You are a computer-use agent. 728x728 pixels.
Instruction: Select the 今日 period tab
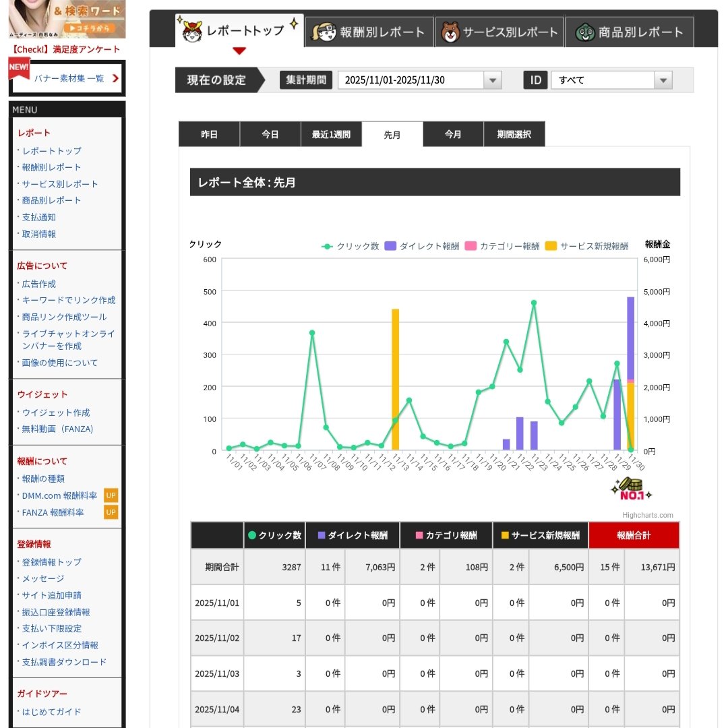coord(270,134)
